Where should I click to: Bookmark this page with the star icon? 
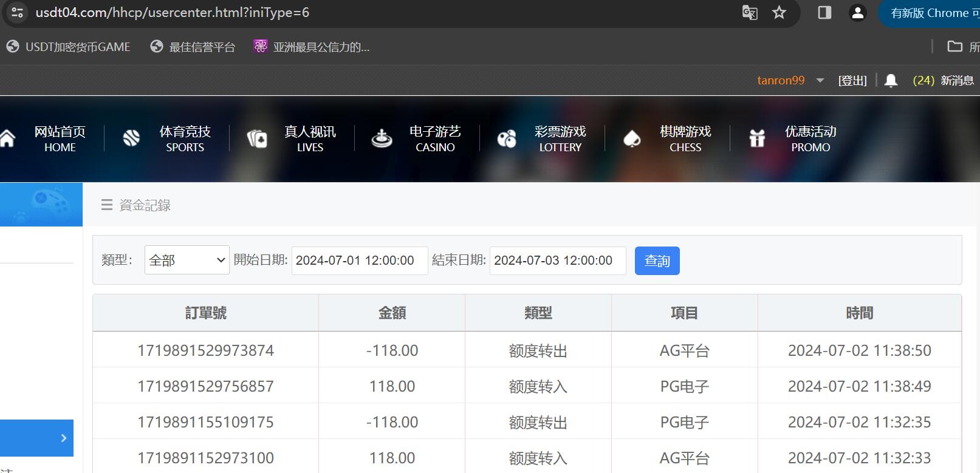[779, 13]
